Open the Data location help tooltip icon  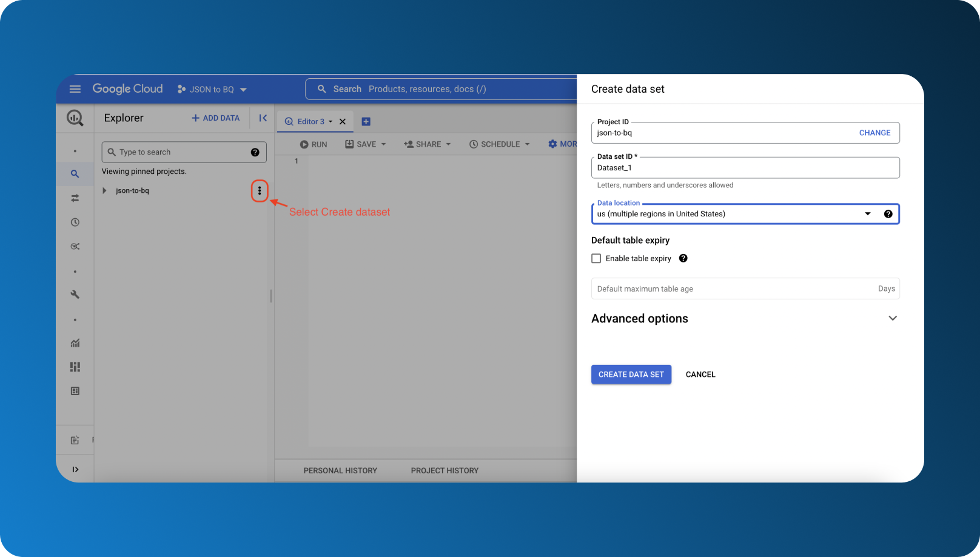(888, 213)
